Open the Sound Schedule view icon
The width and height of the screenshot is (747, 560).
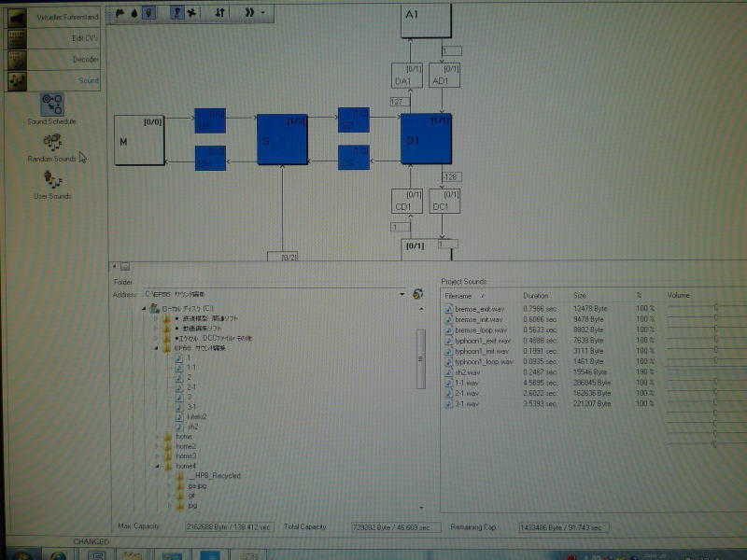pyautogui.click(x=52, y=105)
